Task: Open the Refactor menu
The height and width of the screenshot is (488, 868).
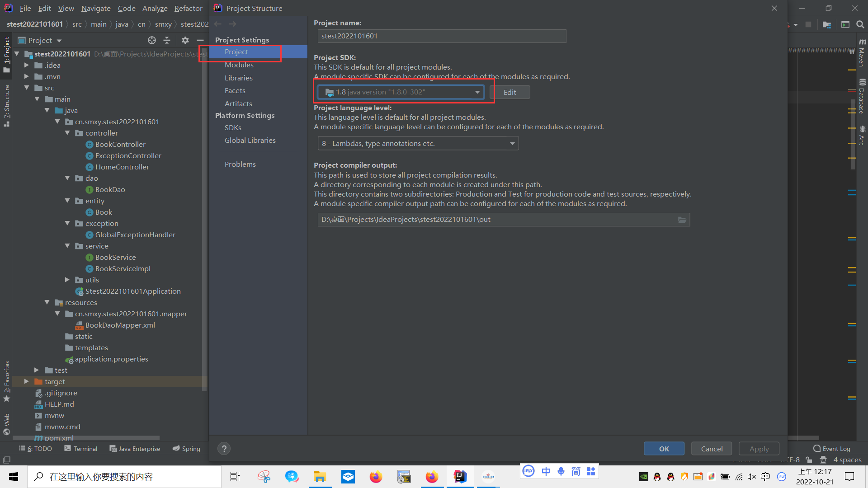Action: pyautogui.click(x=188, y=8)
